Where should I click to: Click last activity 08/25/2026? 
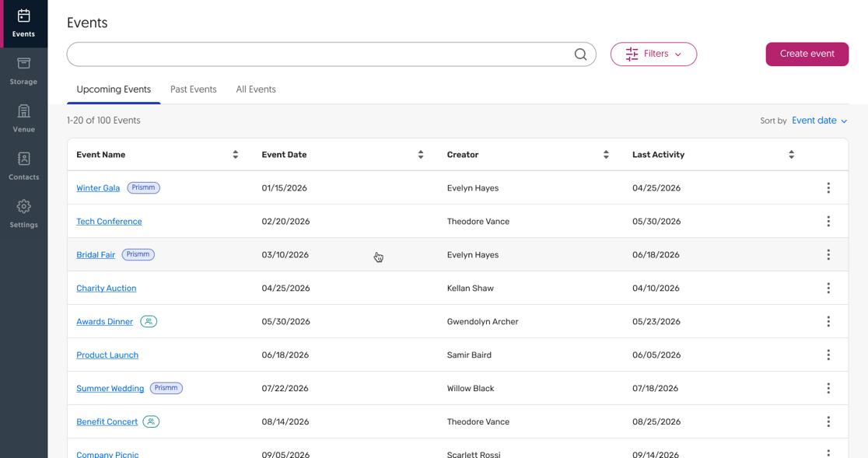[x=656, y=421]
